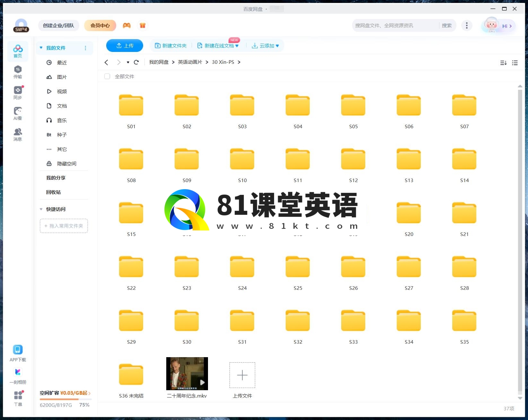
Task: Click the storage usage progress bar
Action: pyautogui.click(x=65, y=399)
